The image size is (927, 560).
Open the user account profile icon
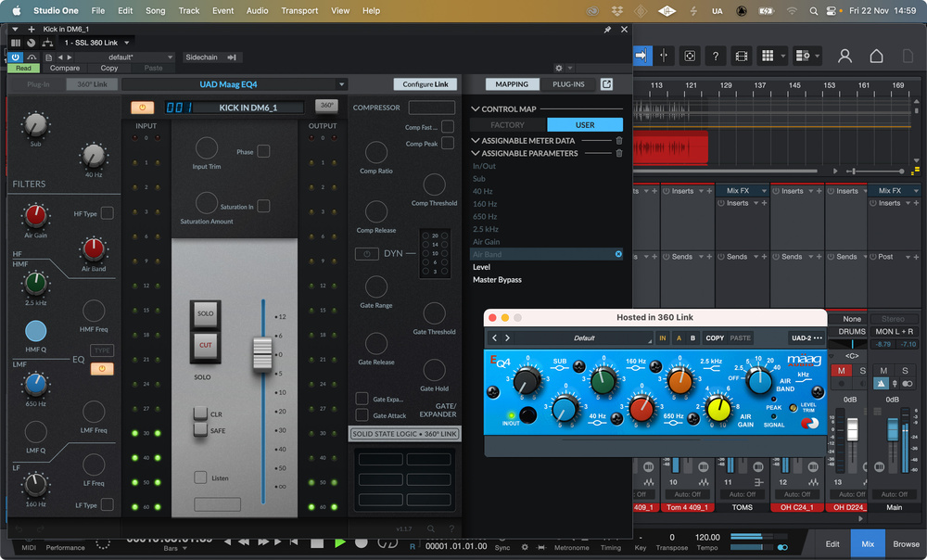844,56
